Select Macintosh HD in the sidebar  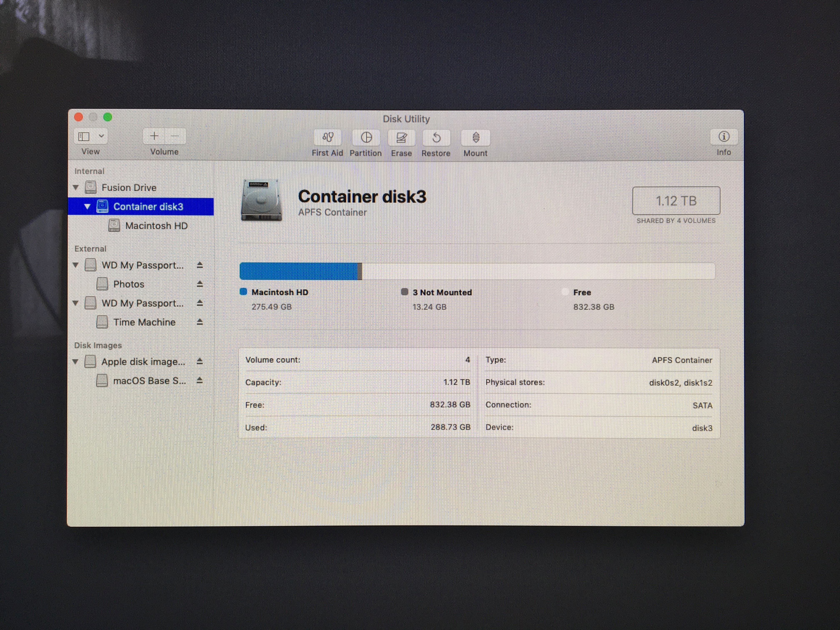tap(156, 226)
